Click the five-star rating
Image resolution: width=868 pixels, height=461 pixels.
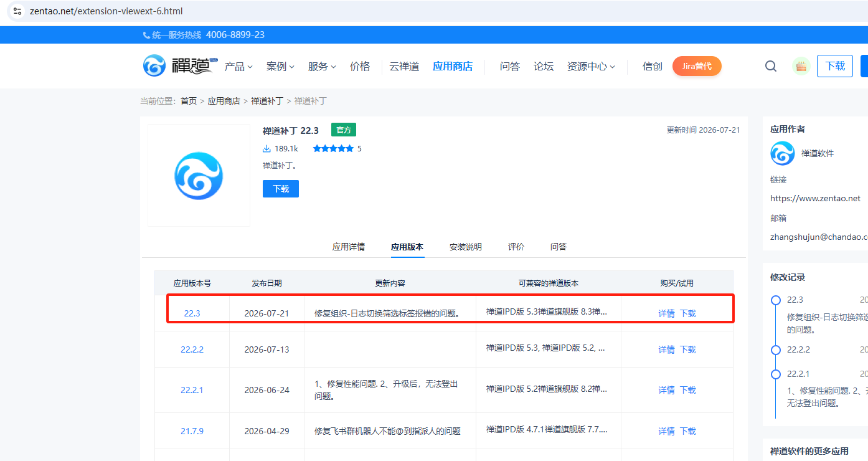click(x=333, y=149)
